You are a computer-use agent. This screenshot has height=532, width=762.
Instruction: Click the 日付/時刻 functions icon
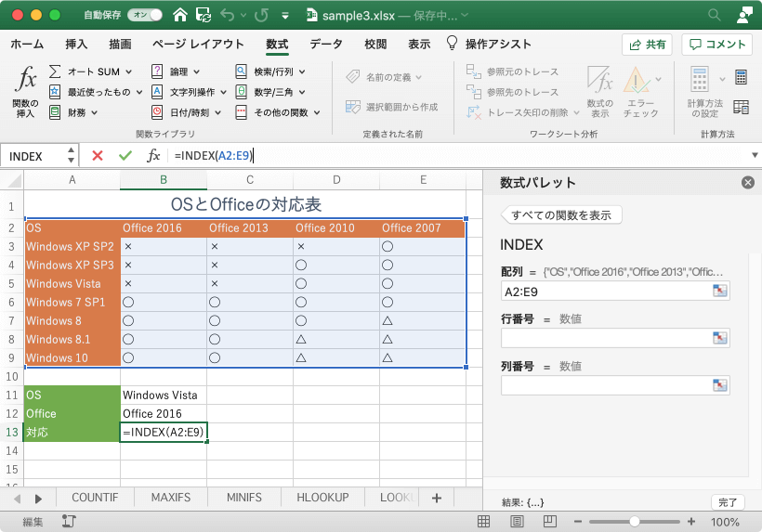157,112
